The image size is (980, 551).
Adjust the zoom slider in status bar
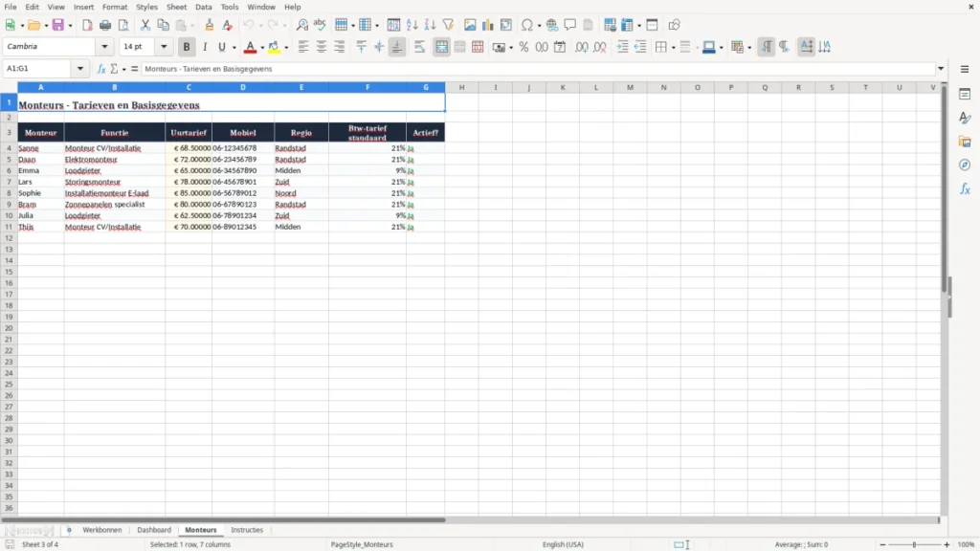[914, 544]
